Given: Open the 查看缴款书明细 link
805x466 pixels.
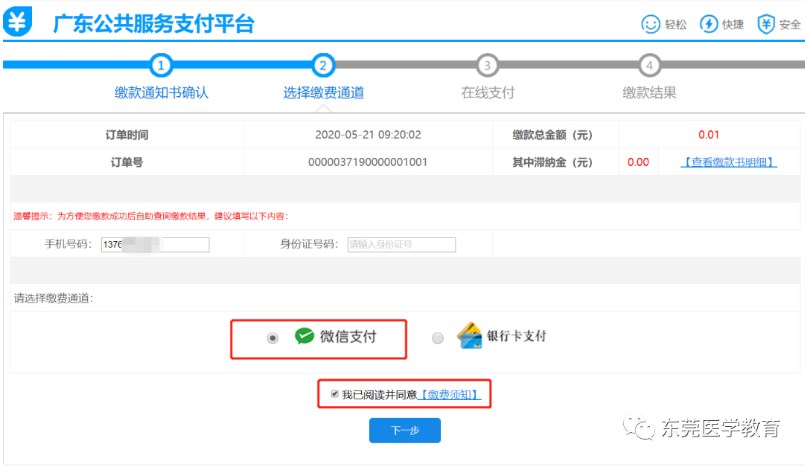Looking at the screenshot, I should (x=728, y=162).
